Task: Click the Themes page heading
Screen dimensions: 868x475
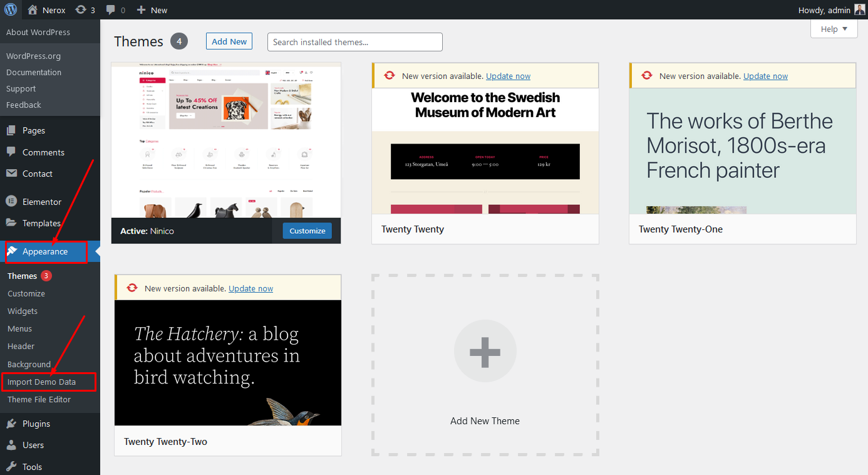Action: [138, 41]
